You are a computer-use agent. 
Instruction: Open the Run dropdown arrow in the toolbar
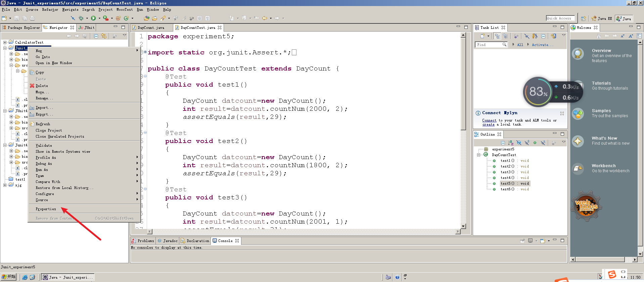(x=99, y=18)
